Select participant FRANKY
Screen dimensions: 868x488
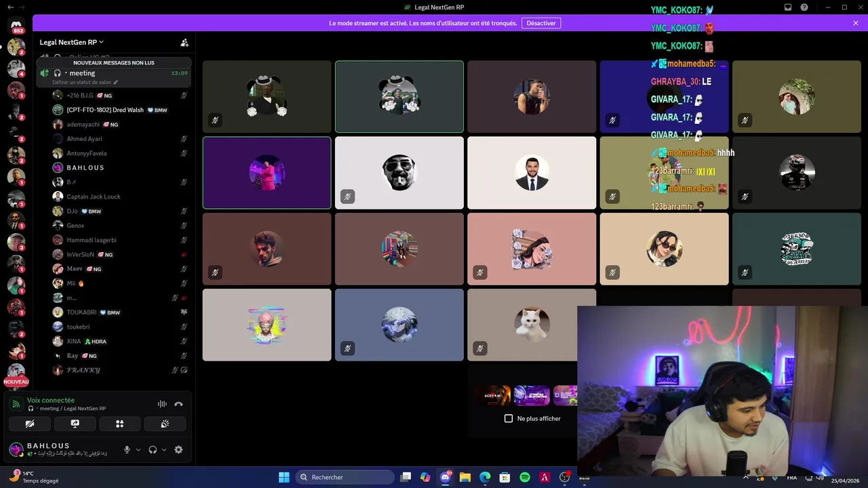tap(120, 370)
